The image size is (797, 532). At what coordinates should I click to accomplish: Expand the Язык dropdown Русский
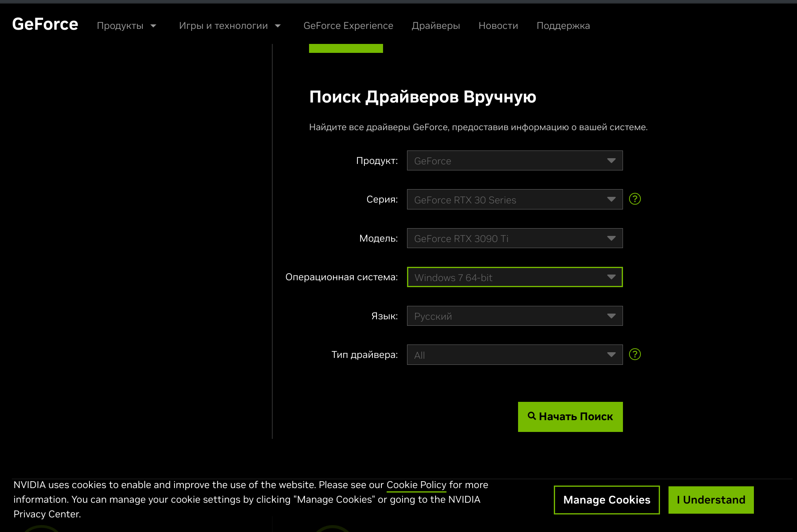tap(514, 316)
